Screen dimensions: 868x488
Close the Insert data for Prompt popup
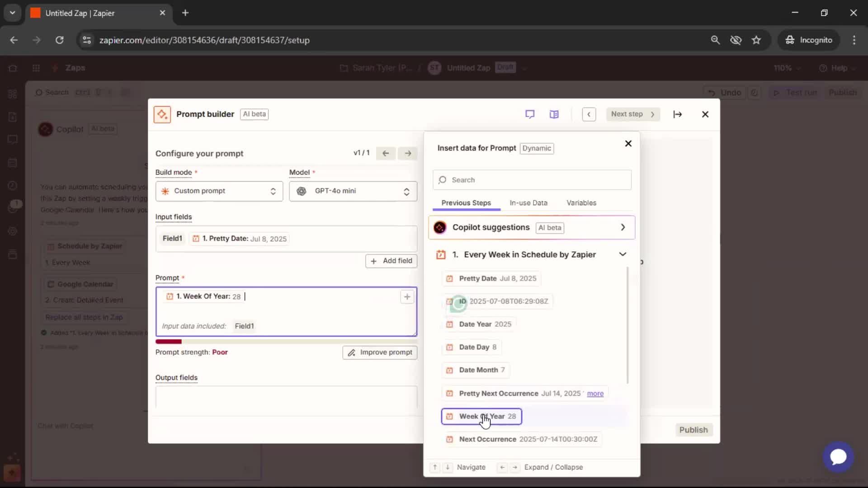point(628,144)
